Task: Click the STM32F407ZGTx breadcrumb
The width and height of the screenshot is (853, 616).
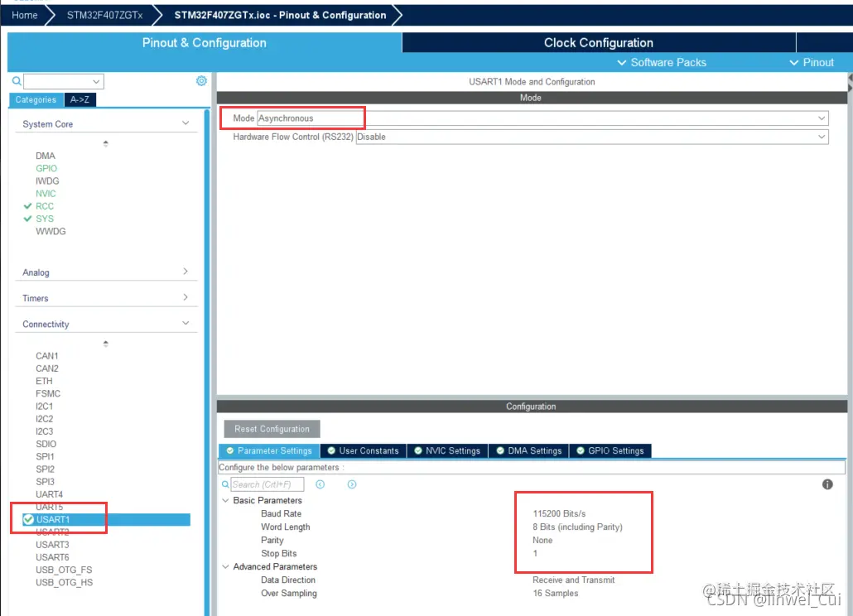Action: coord(104,15)
